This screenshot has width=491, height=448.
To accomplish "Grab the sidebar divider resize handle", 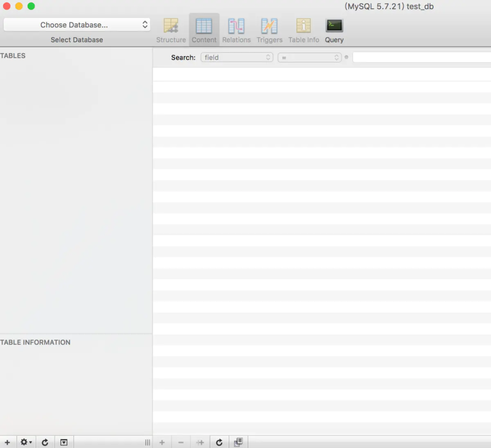I will pyautogui.click(x=147, y=443).
